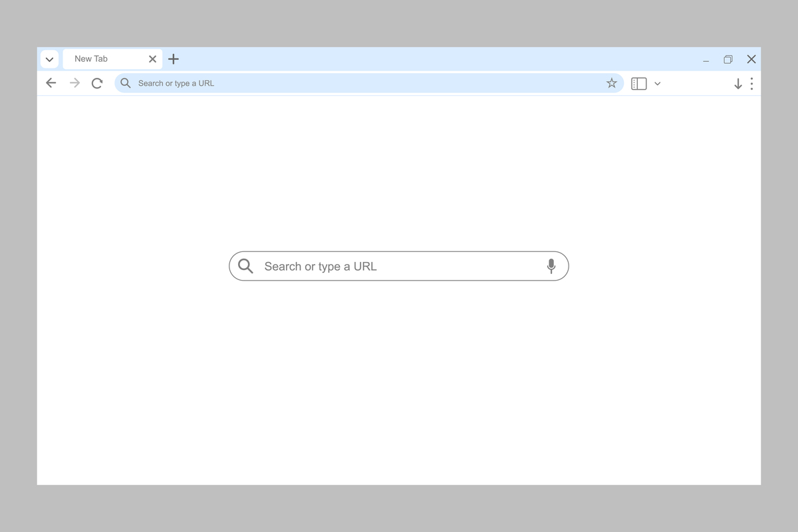Image resolution: width=798 pixels, height=532 pixels.
Task: Click the center "Search or type a URL" box
Action: coord(399,266)
